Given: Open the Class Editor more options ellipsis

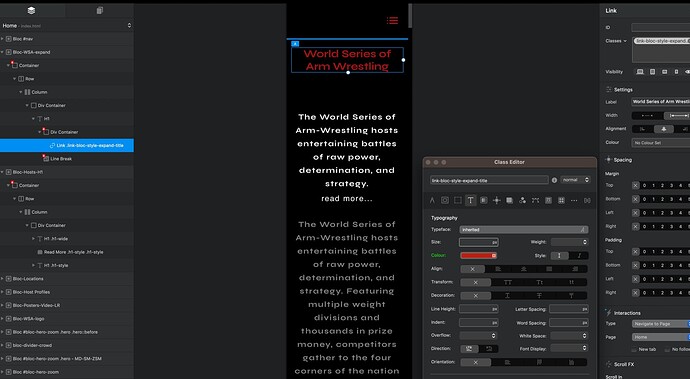Looking at the screenshot, I should point(574,200).
